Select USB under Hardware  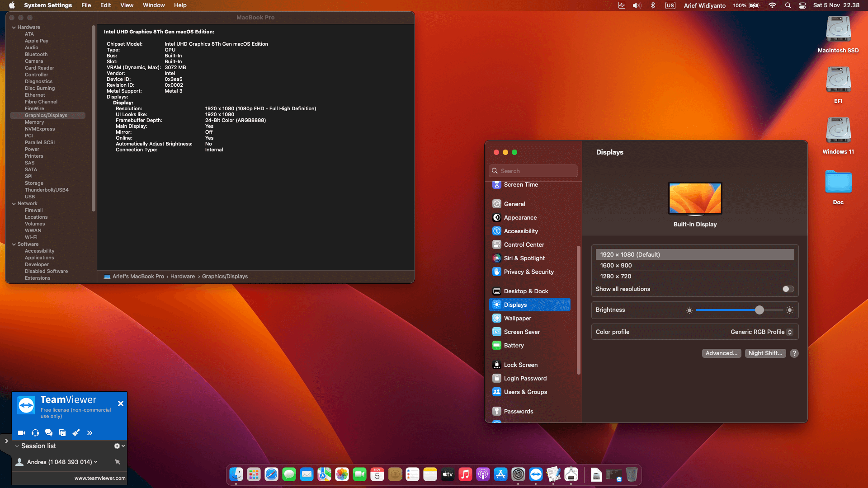(30, 197)
